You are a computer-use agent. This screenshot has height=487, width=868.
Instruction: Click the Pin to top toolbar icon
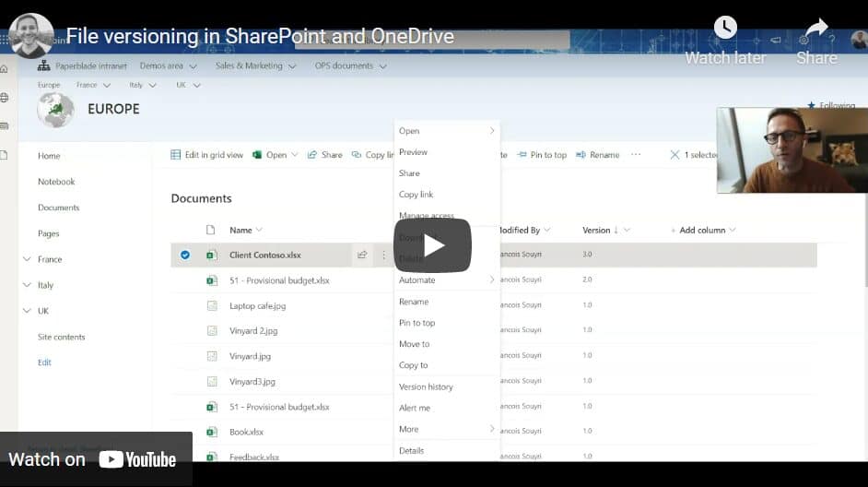[522, 155]
